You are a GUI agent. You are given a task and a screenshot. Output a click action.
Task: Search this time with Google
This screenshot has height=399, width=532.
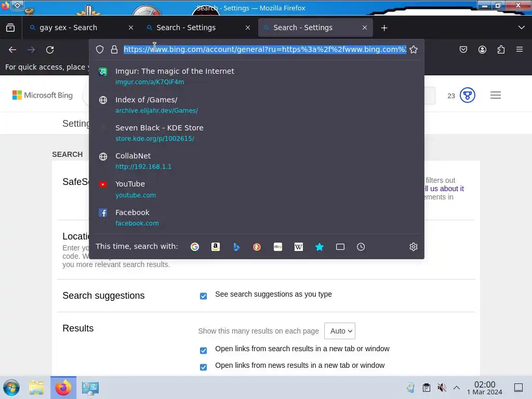coord(195,247)
